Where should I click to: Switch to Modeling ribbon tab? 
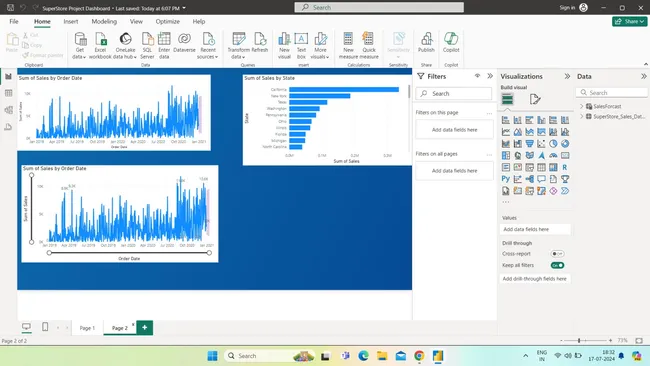tap(104, 22)
